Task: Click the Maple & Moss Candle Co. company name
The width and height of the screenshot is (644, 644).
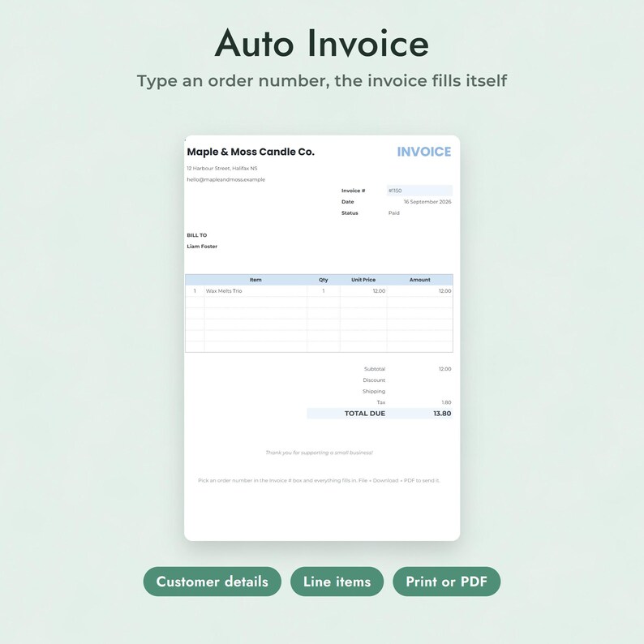Action: 251,152
